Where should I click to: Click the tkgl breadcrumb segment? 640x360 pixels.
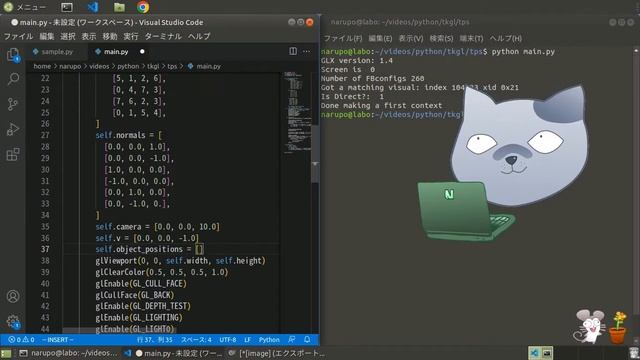coord(153,66)
